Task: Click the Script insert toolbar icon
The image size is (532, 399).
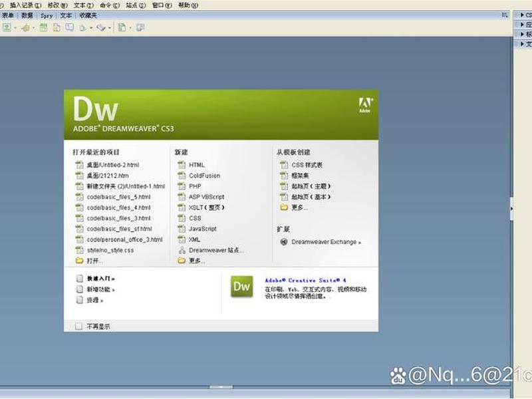Action: pyautogui.click(x=101, y=28)
